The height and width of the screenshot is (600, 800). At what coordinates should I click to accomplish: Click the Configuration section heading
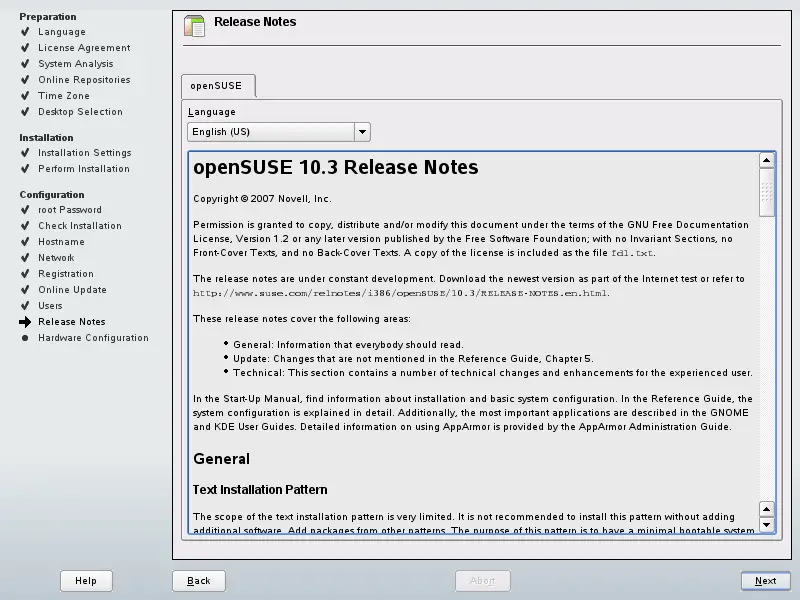click(52, 195)
